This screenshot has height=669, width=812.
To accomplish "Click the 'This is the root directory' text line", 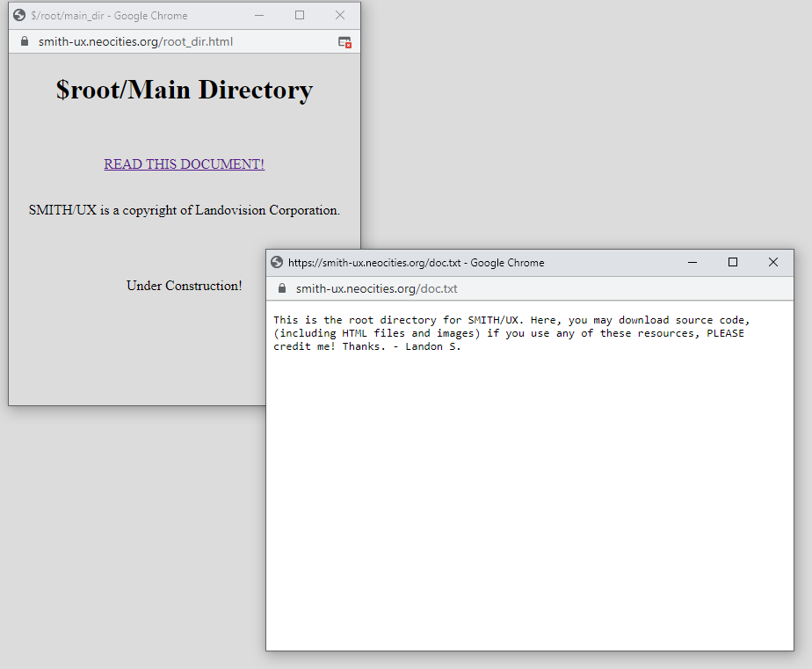I will click(x=511, y=320).
